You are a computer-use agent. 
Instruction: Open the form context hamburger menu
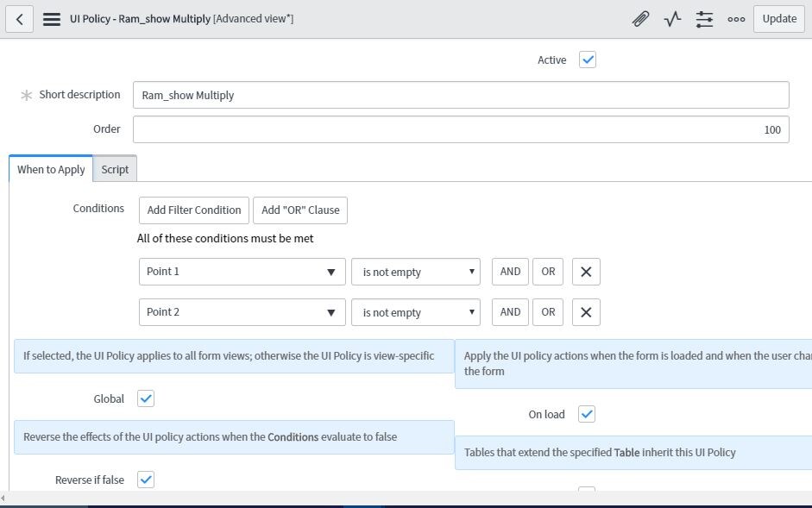(x=52, y=19)
